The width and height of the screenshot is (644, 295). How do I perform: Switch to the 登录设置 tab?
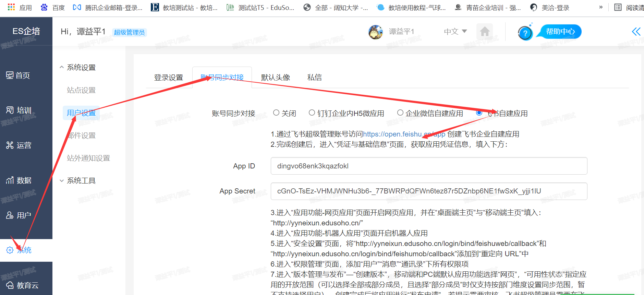click(169, 78)
